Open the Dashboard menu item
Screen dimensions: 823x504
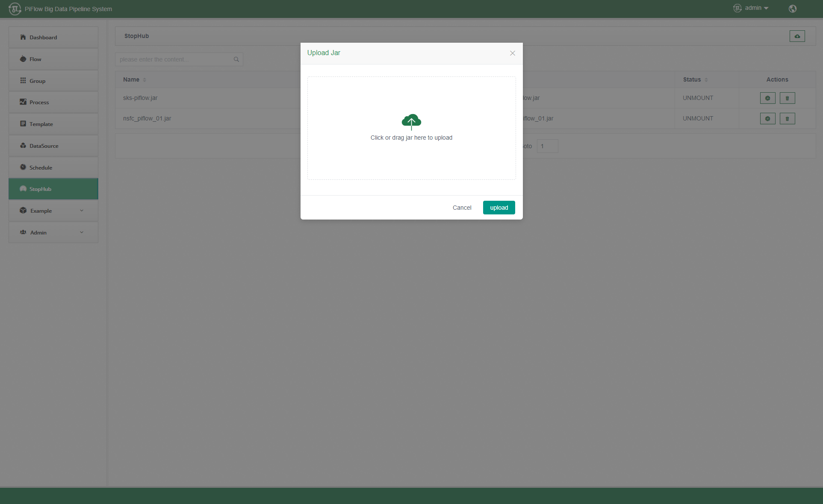pos(43,38)
